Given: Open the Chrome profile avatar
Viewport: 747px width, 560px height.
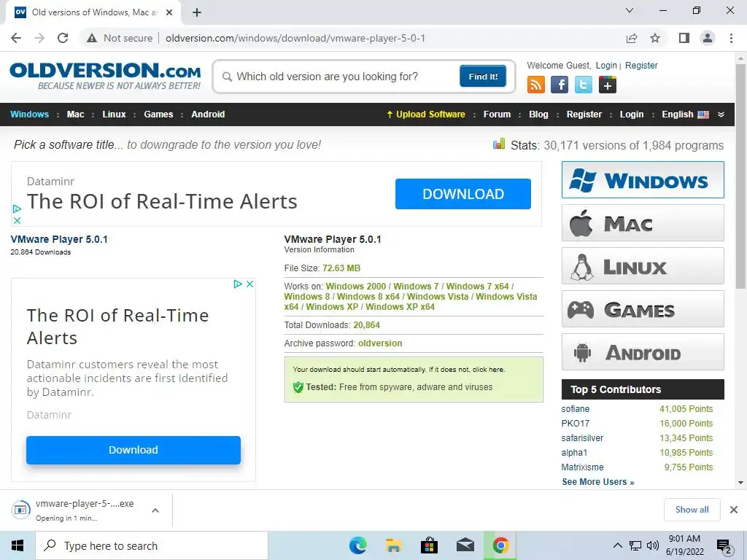Looking at the screenshot, I should pyautogui.click(x=708, y=38).
